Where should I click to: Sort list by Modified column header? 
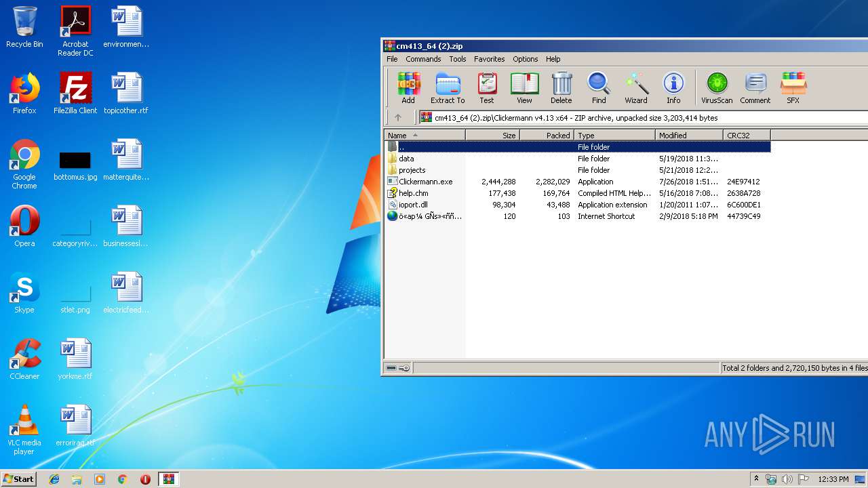pos(690,136)
